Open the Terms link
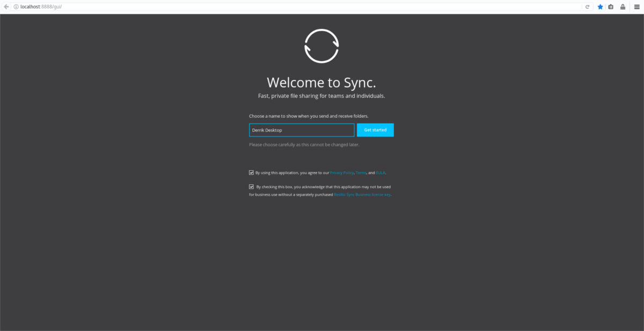 click(361, 173)
